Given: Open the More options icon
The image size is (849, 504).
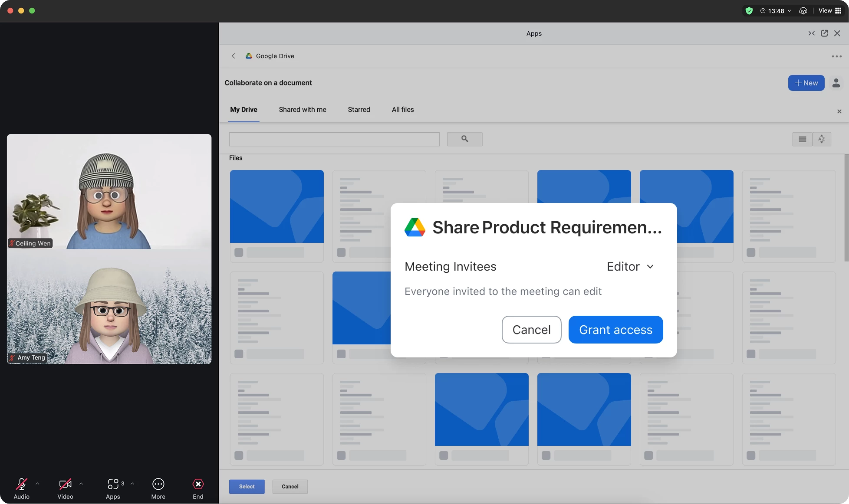Looking at the screenshot, I should (x=158, y=484).
